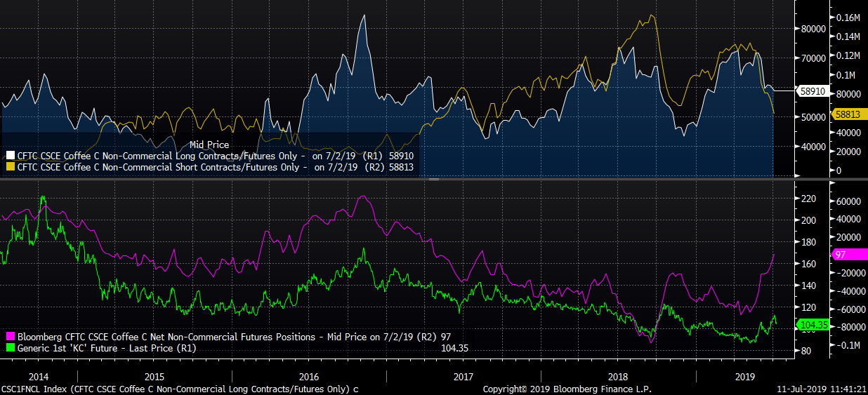868x395 pixels.
Task: Click the 2017 year label on time axis
Action: pos(463,377)
